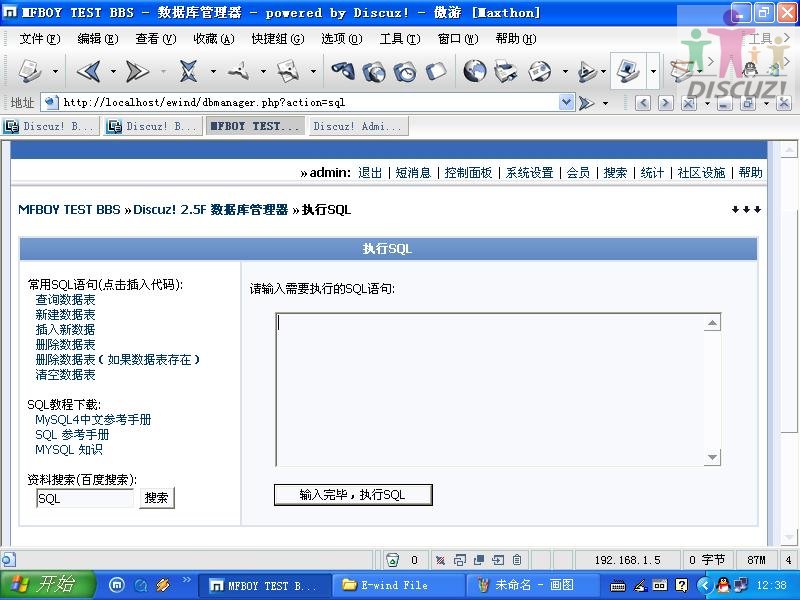Open the 收藏(A) menu

click(214, 39)
